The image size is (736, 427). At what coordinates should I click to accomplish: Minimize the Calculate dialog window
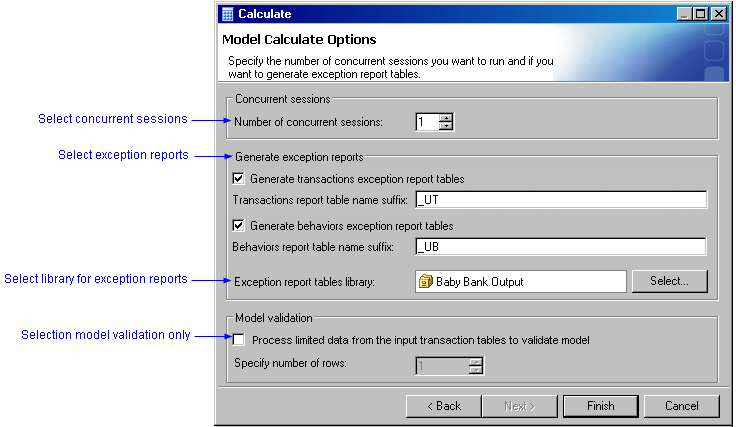click(x=684, y=14)
